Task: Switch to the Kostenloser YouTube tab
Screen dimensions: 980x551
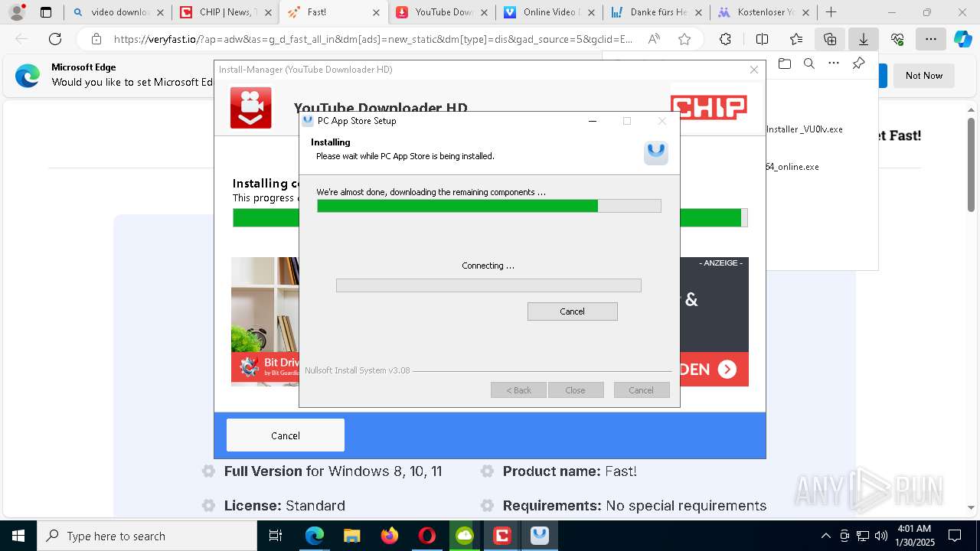Action: tap(763, 12)
